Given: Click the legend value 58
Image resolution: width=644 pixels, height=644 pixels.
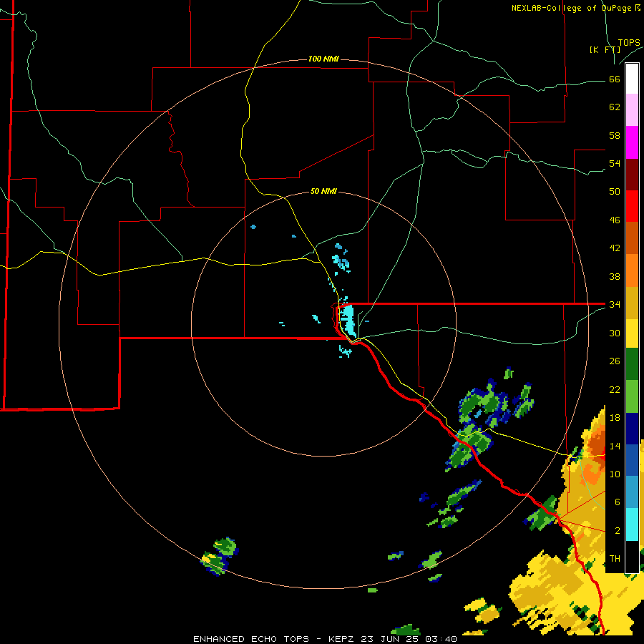Looking at the screenshot, I should click(x=615, y=135).
